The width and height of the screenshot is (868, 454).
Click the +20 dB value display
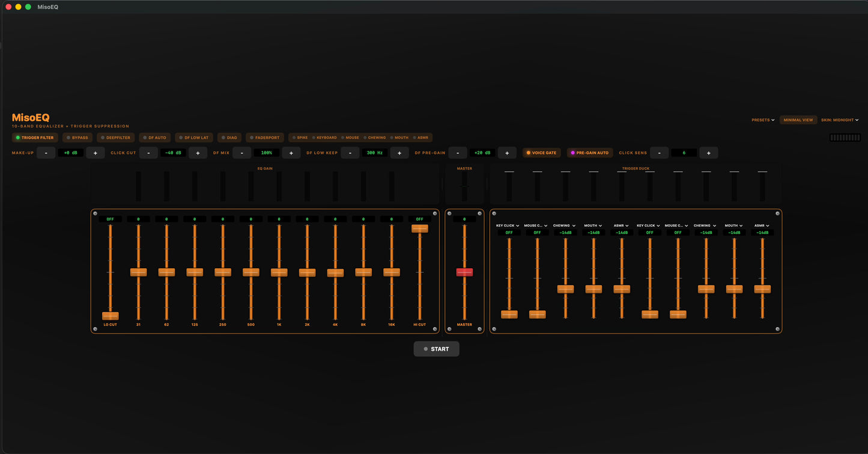point(482,153)
